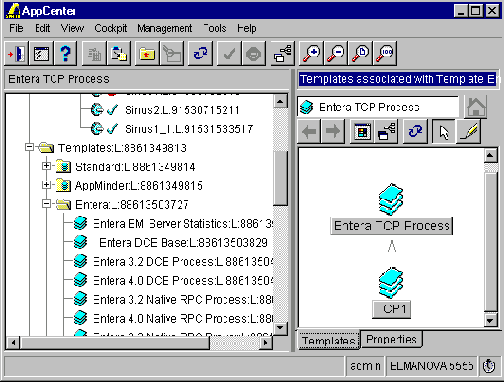Image resolution: width=504 pixels, height=382 pixels.
Task: Click the grayed stop sign toolbar icon
Action: [x=254, y=53]
